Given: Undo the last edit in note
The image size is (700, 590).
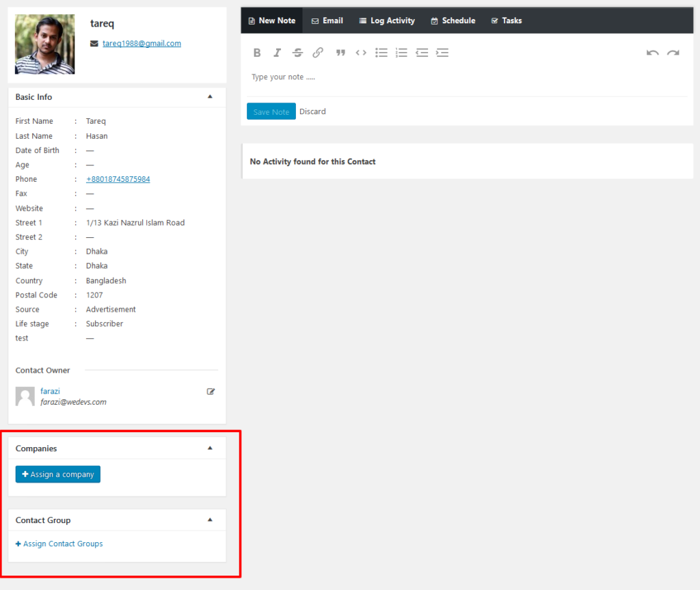Looking at the screenshot, I should [652, 53].
